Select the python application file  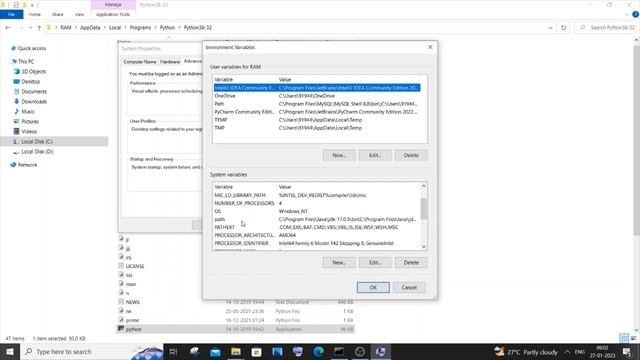[236, 329]
